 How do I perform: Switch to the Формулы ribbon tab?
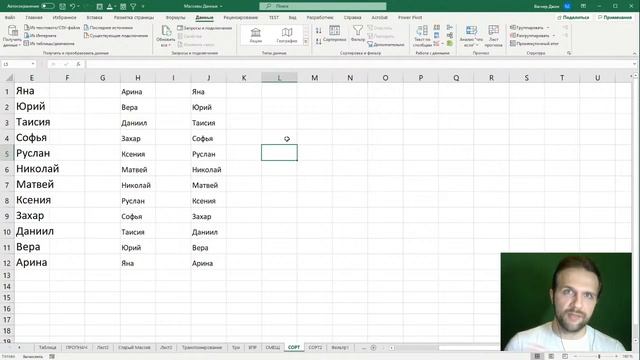tap(176, 18)
